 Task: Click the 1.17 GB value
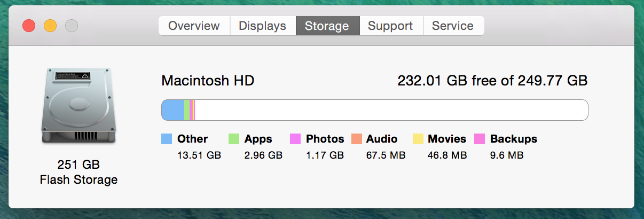[325, 155]
